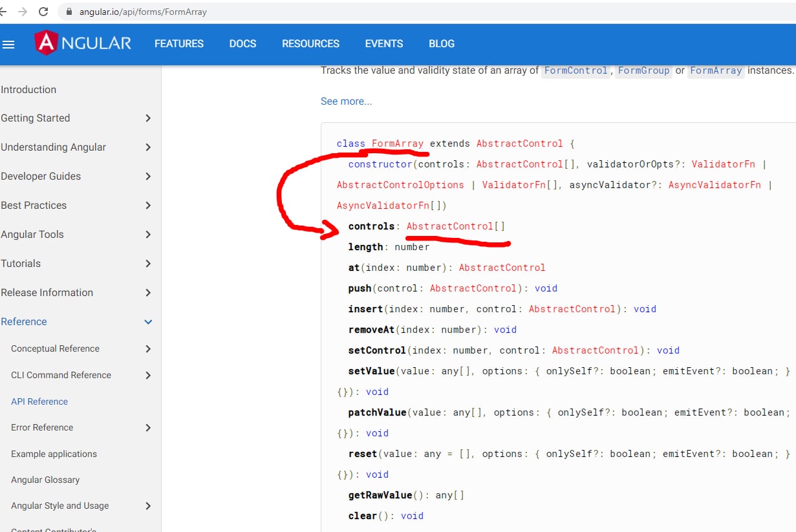Click the reset method name

363,454
